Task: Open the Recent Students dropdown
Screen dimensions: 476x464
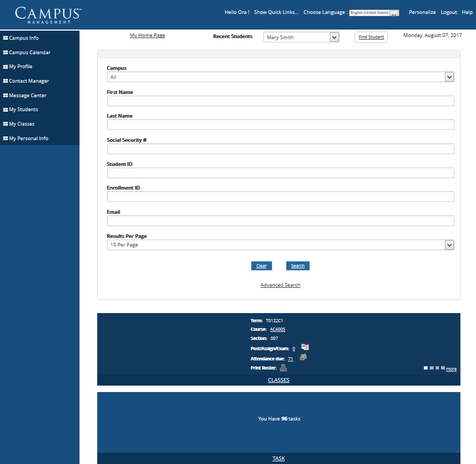Action: [334, 37]
